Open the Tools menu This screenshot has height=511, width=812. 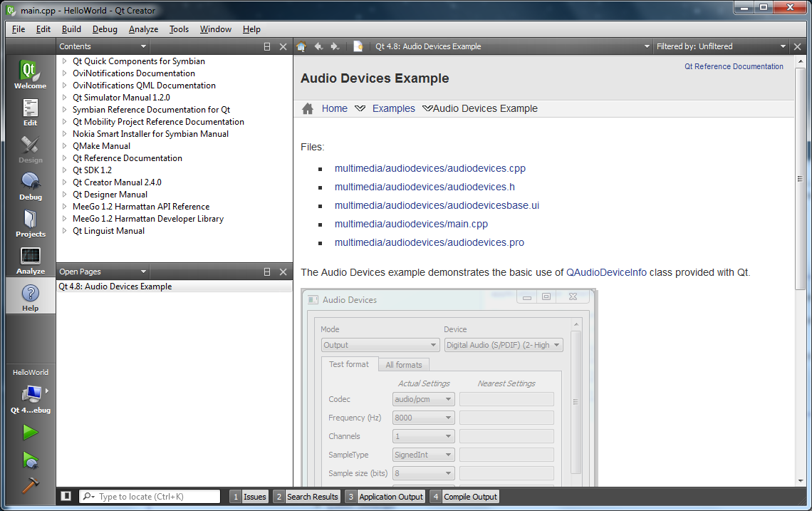coord(178,29)
